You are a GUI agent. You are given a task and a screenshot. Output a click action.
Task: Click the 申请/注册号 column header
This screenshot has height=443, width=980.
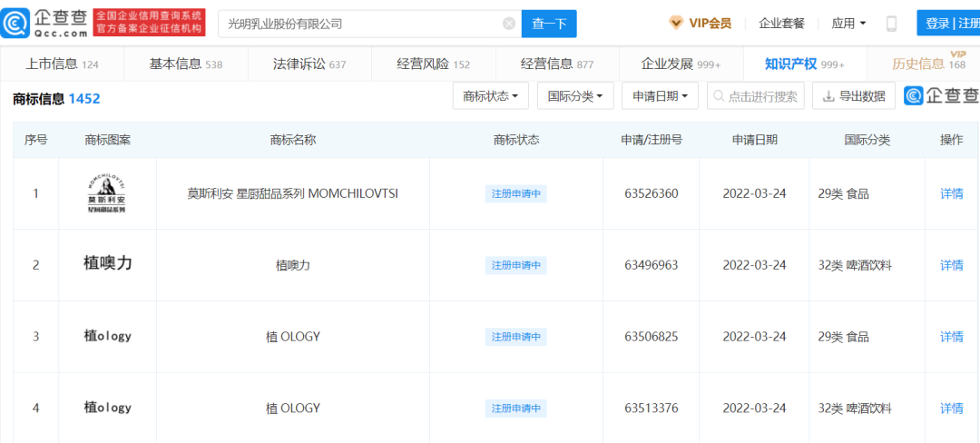651,140
